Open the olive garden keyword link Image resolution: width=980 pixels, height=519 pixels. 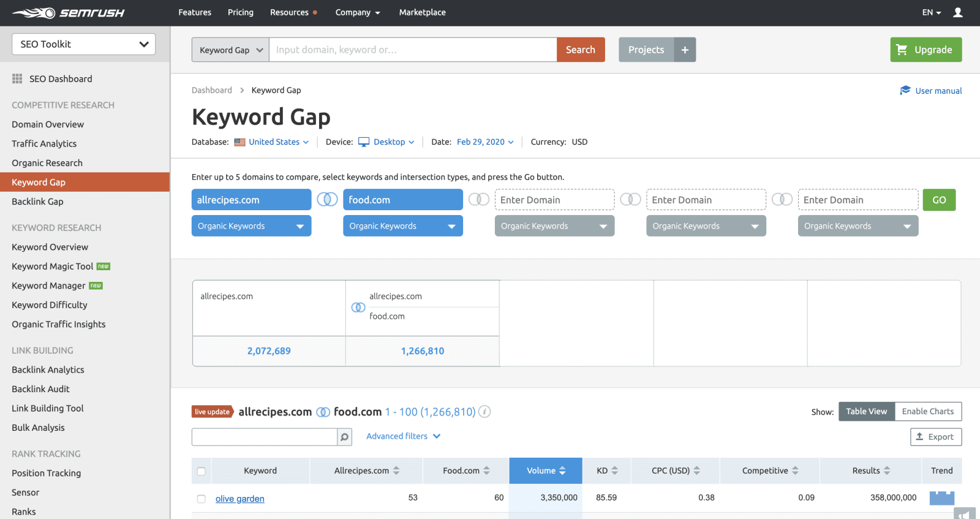(240, 499)
